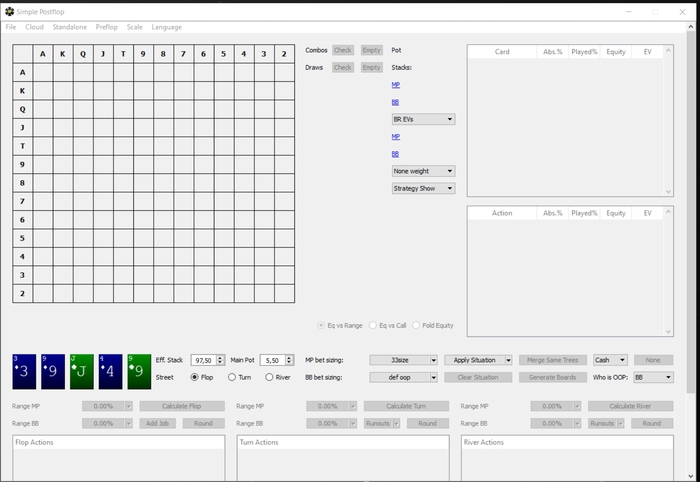700x482 pixels.
Task: Click the Simple Postflop app icon in title bar
Action: pyautogui.click(x=9, y=12)
